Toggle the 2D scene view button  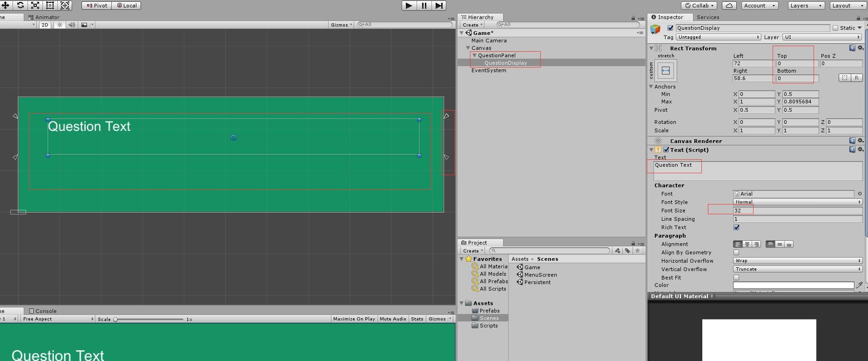click(x=45, y=25)
